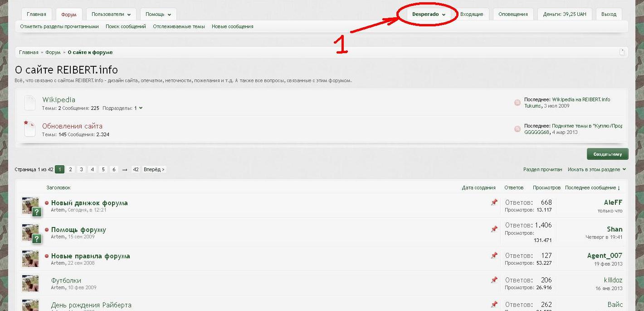Viewport: 644px width, 311px height.
Task: Click unread red dot for Новый движок форума
Action: (47, 203)
